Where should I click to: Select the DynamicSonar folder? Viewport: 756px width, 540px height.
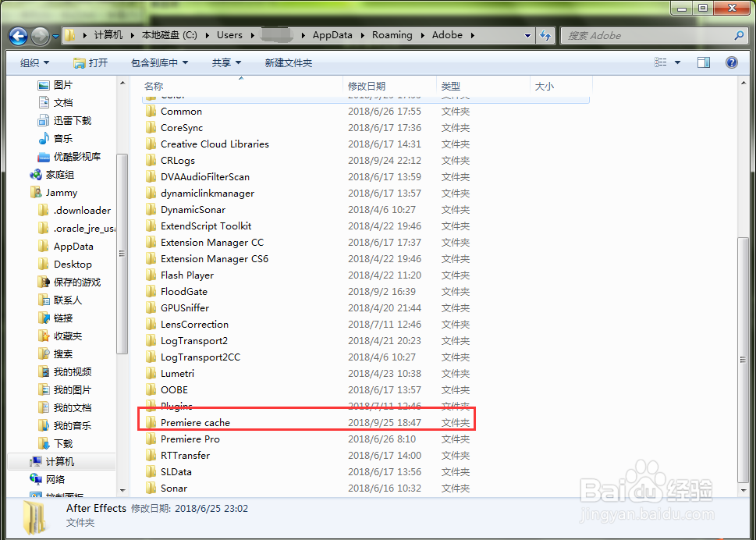[x=193, y=210]
